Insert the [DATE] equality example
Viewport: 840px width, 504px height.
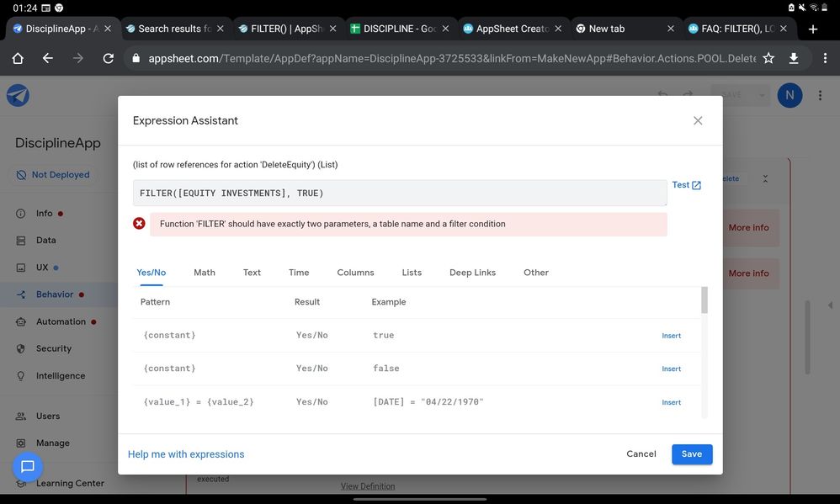[x=671, y=402]
